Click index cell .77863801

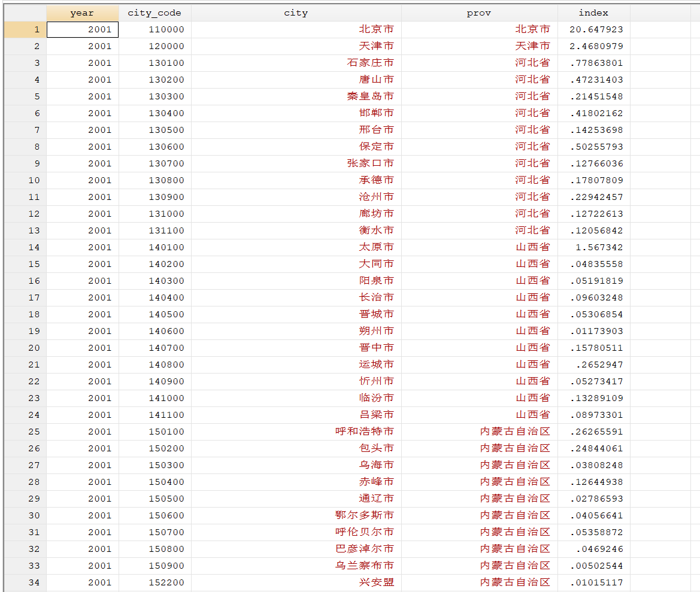pyautogui.click(x=594, y=63)
